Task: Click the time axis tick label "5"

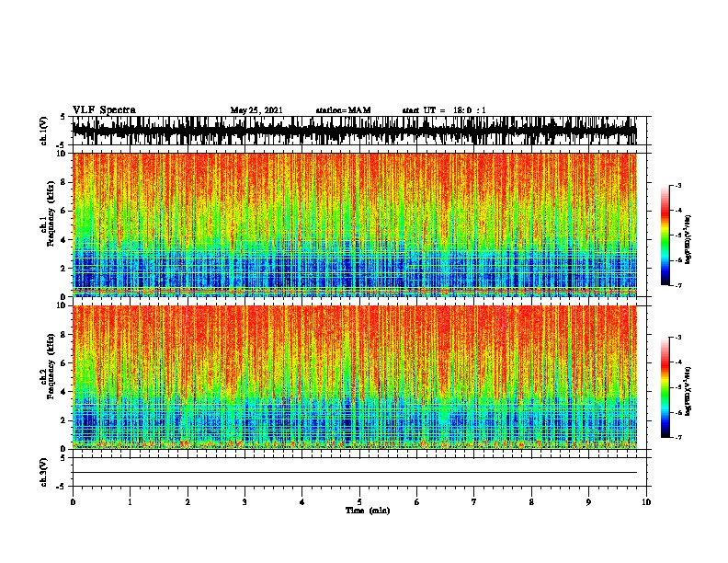Action: [359, 502]
